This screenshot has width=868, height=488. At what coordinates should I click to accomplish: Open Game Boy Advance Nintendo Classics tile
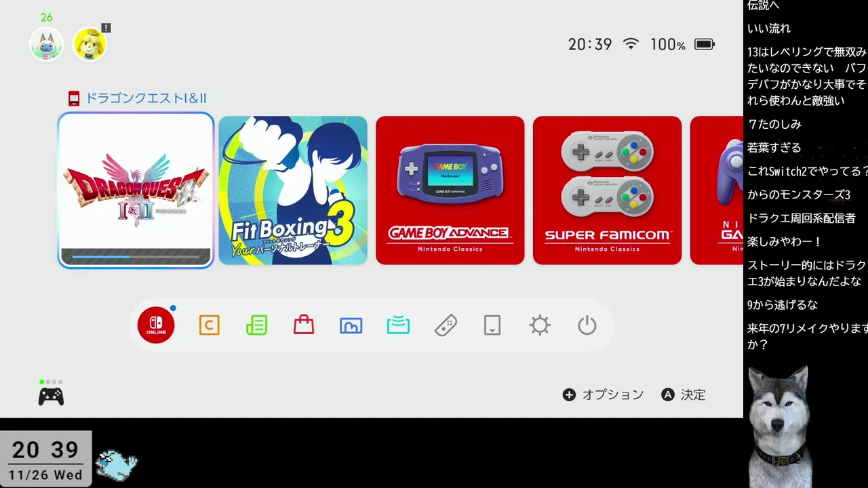[x=450, y=190]
